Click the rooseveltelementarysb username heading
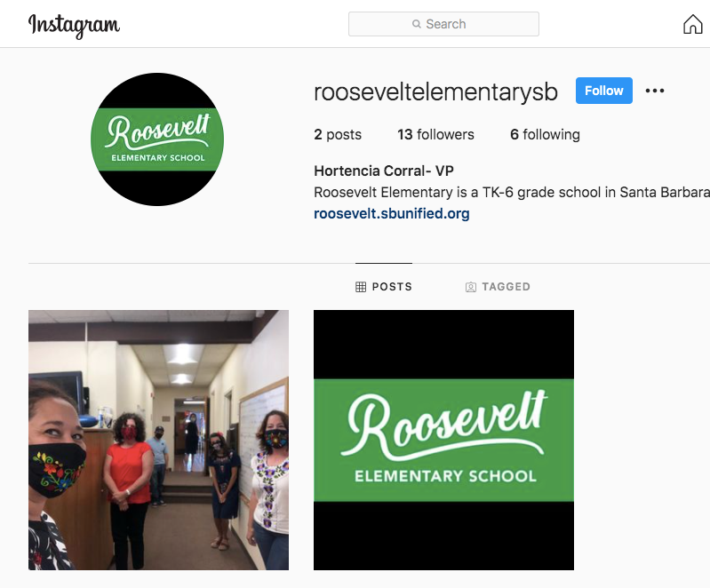Image resolution: width=710 pixels, height=588 pixels. [435, 91]
